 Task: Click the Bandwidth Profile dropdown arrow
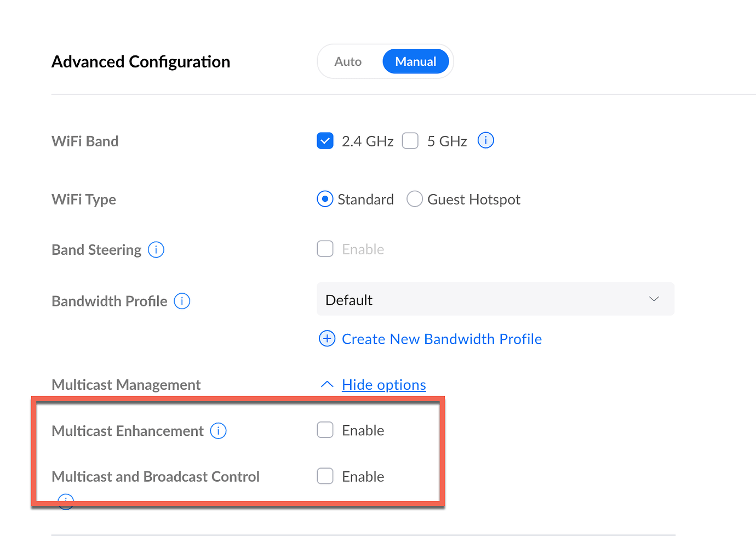pos(654,299)
